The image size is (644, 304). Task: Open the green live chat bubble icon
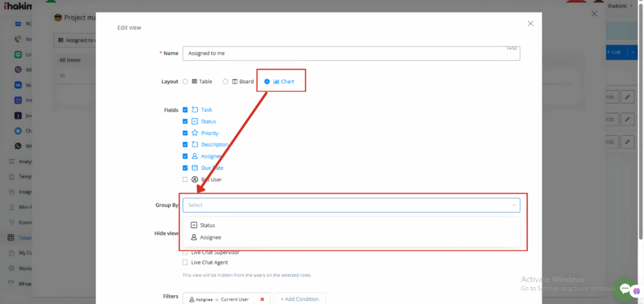[x=625, y=289]
